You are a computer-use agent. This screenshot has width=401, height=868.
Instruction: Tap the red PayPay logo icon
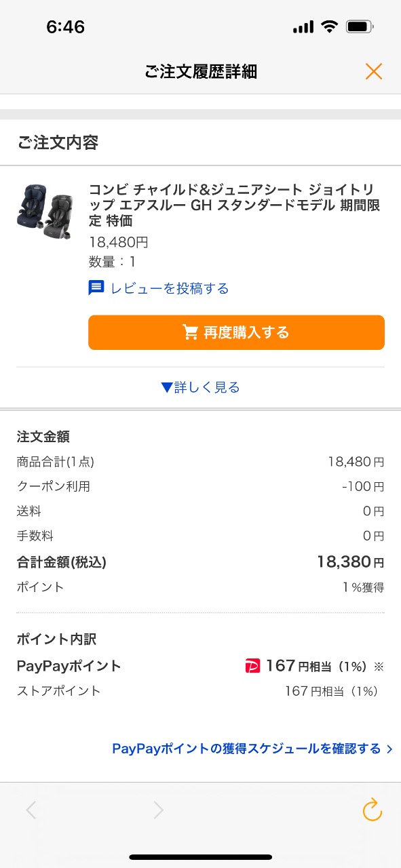pyautogui.click(x=252, y=667)
